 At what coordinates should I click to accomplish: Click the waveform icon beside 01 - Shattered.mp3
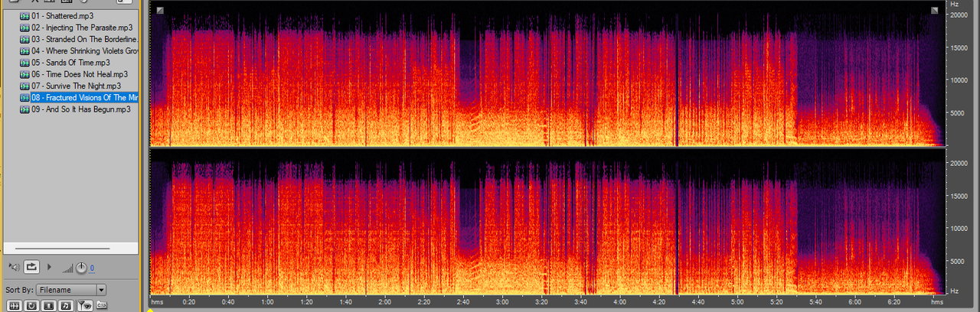click(x=24, y=16)
